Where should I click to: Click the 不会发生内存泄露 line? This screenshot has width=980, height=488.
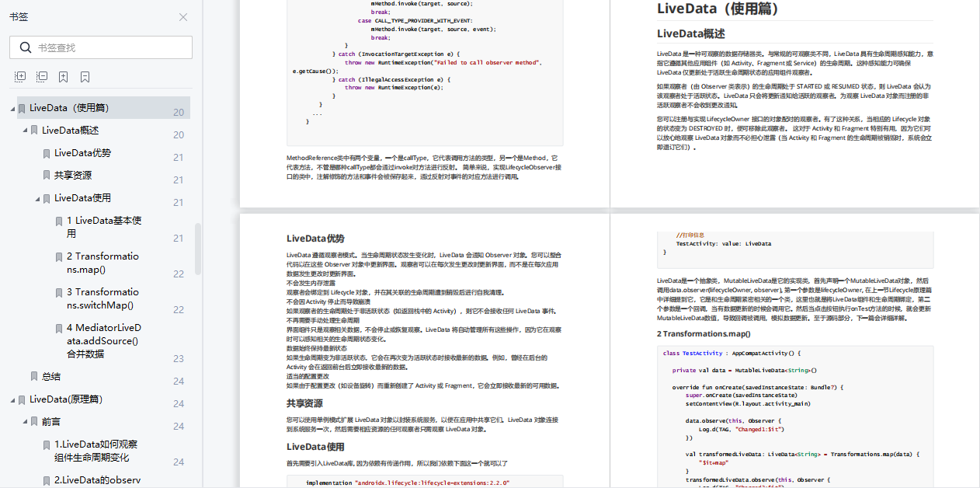(x=311, y=284)
